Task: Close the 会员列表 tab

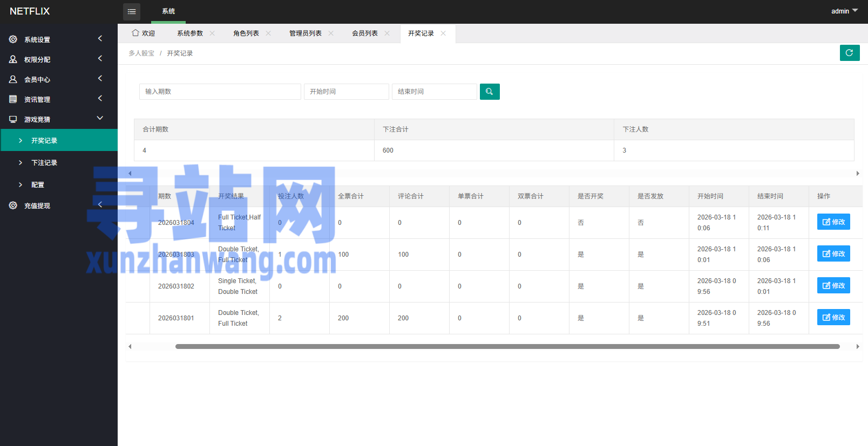Action: 387,33
